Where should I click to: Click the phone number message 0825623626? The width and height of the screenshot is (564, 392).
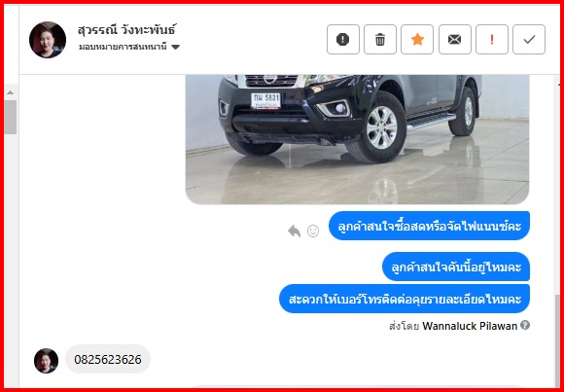(108, 359)
